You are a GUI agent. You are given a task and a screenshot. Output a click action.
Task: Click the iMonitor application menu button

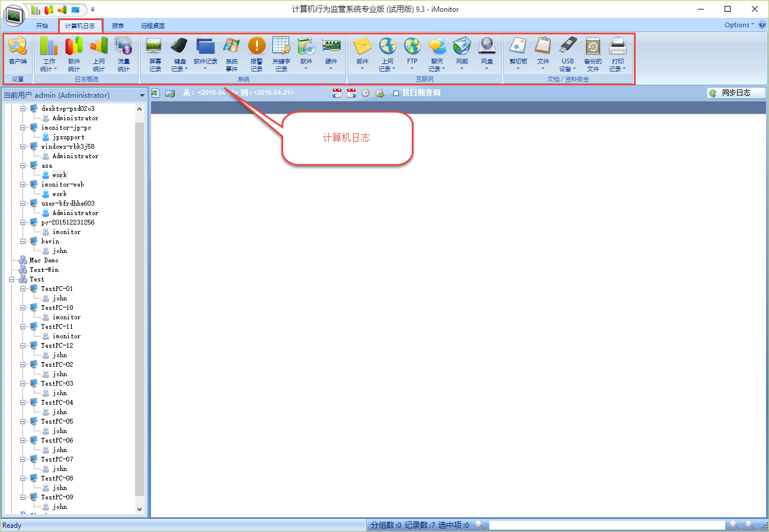click(14, 15)
